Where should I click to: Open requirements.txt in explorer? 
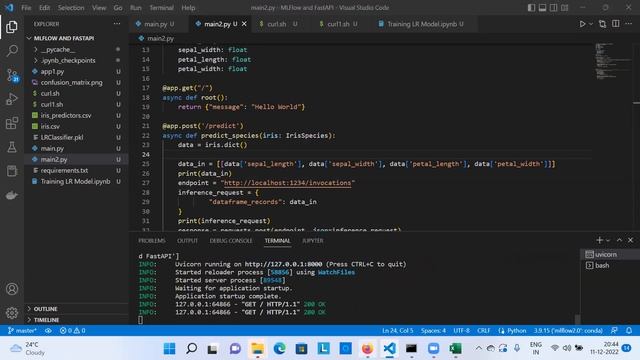tap(76, 171)
